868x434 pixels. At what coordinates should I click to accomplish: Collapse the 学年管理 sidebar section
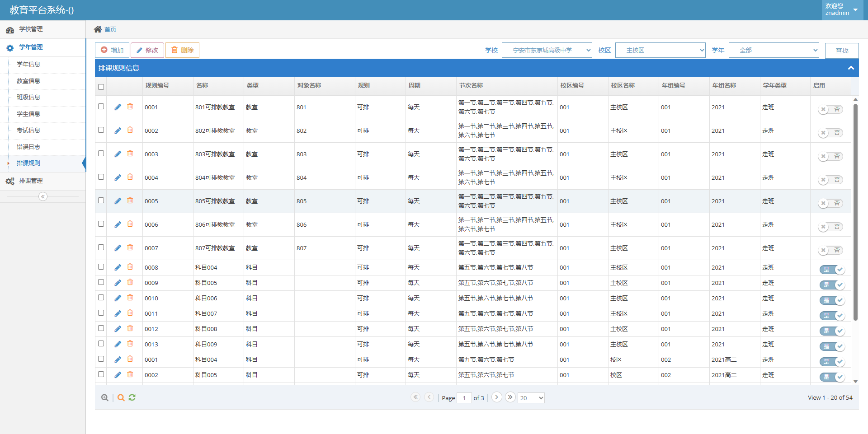pos(43,47)
